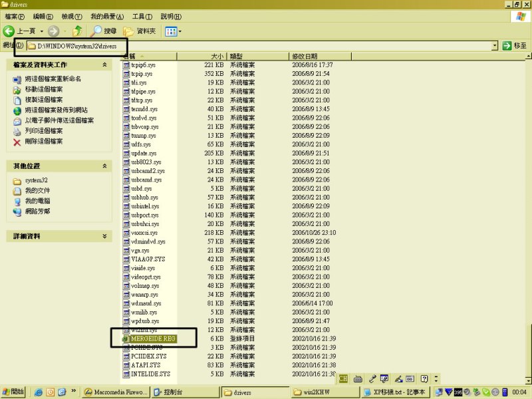Click the network computers tray icon

tap(439, 392)
